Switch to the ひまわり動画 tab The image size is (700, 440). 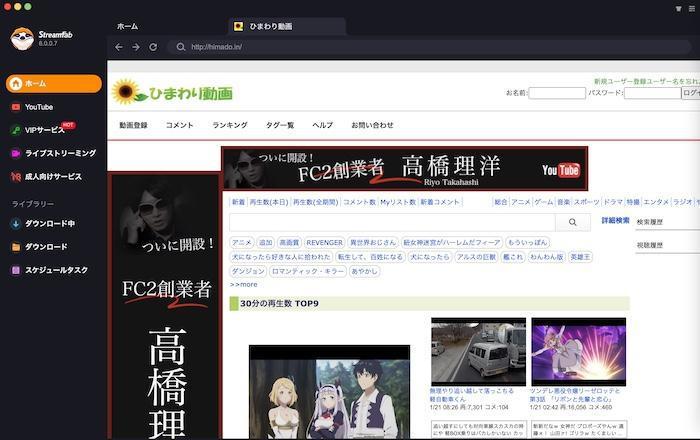[x=287, y=26]
